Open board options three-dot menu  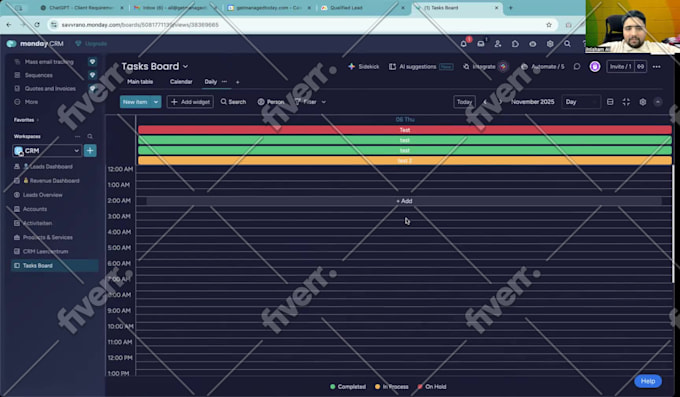click(x=657, y=66)
